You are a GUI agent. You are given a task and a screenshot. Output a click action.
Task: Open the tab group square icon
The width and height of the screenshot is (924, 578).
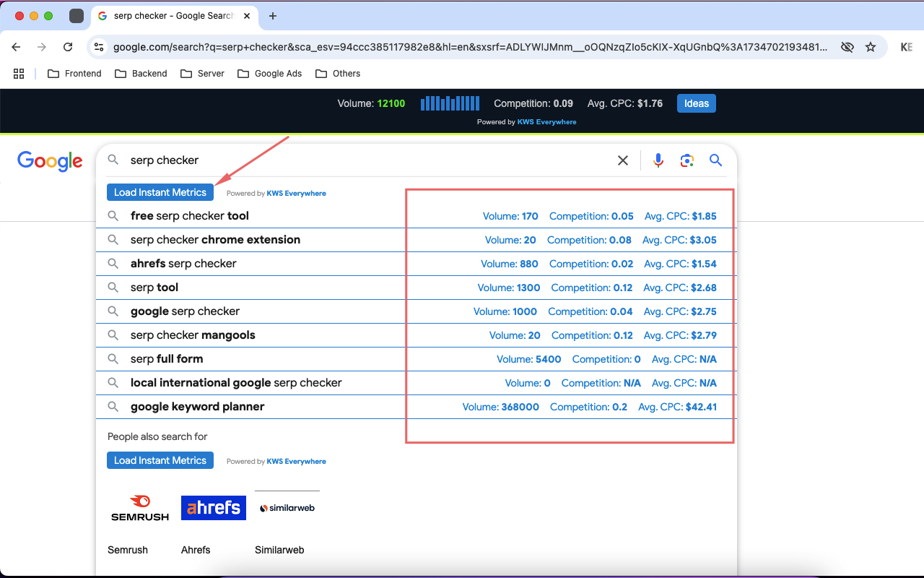[77, 16]
